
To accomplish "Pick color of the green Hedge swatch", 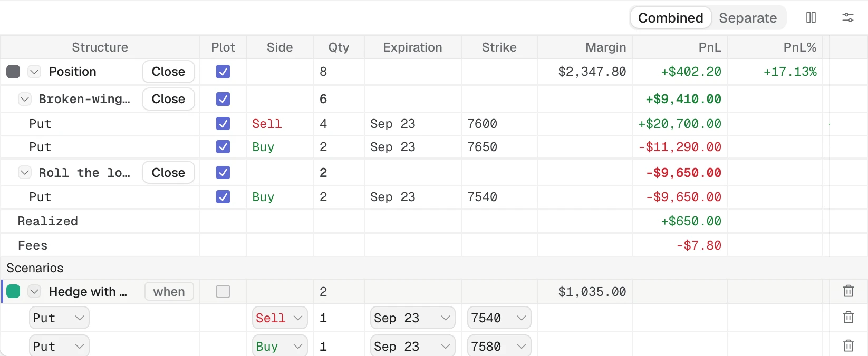I will point(13,292).
